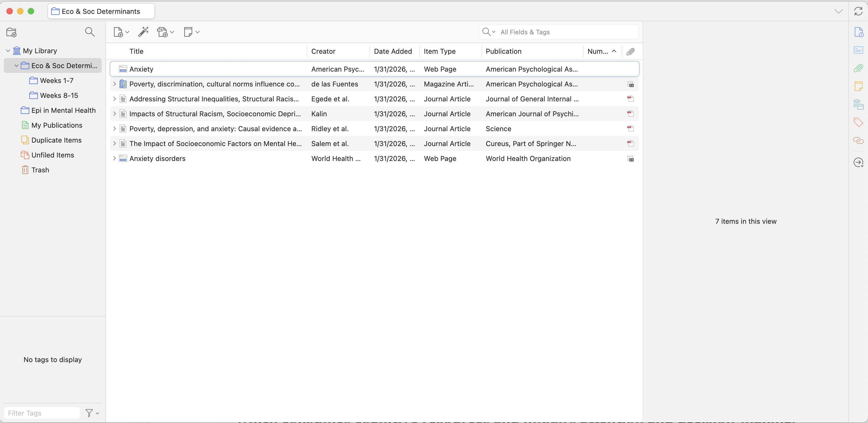Open the tag filter options dropdown
Viewport: 868px width, 423px height.
pos(92,413)
